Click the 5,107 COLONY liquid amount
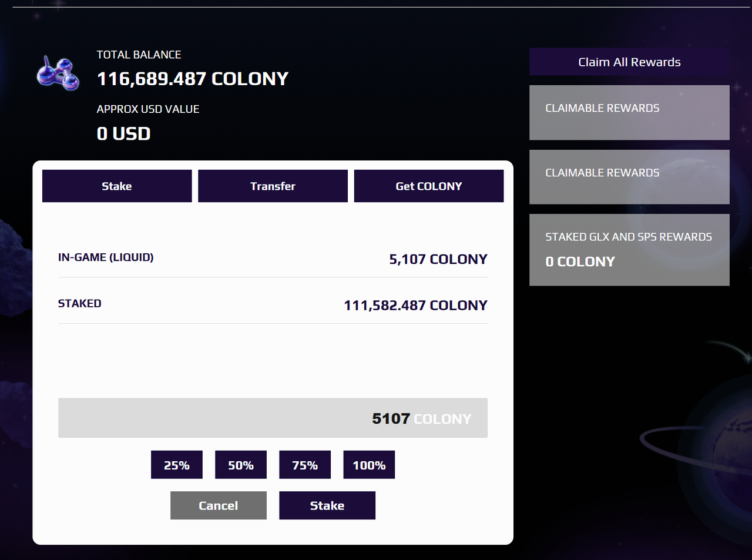 click(x=438, y=259)
